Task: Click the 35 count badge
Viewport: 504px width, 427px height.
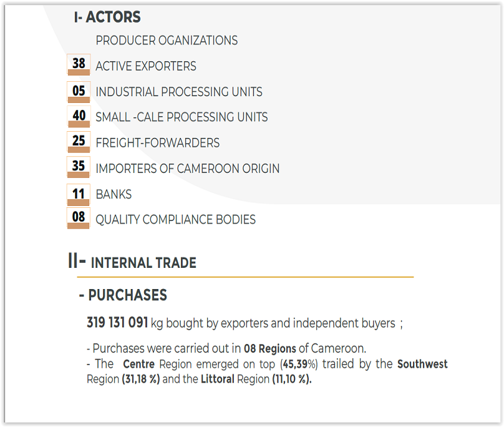Action: (x=79, y=167)
